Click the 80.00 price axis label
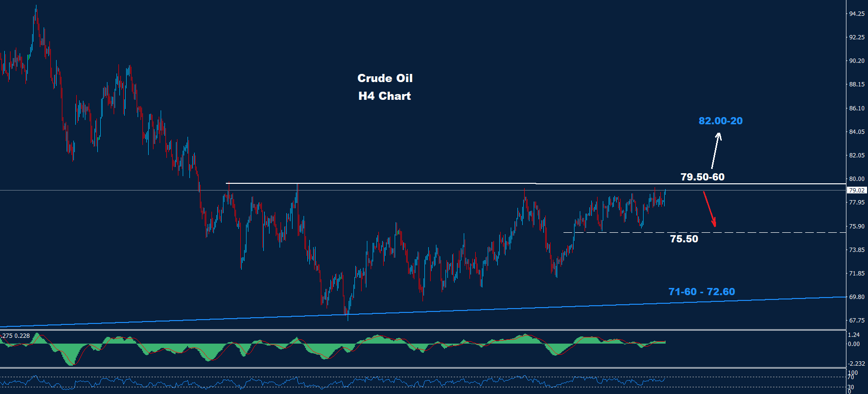 tap(856, 179)
